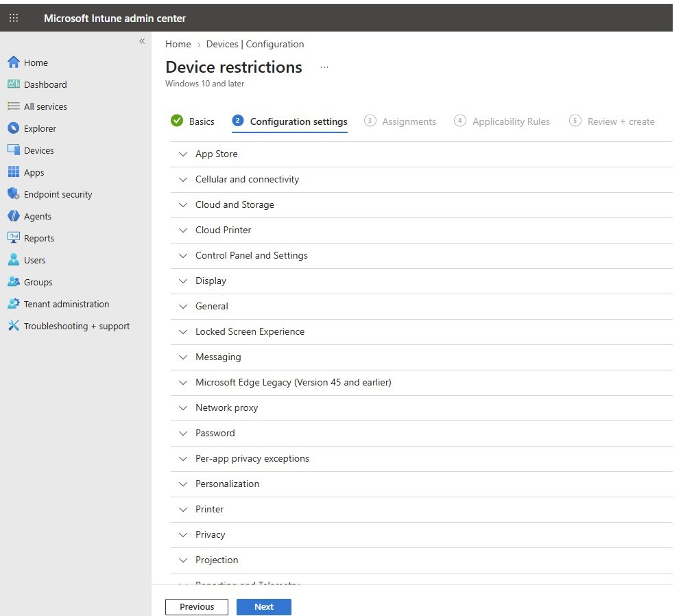Expand the Printer section
The height and width of the screenshot is (616, 683).
tap(421, 509)
